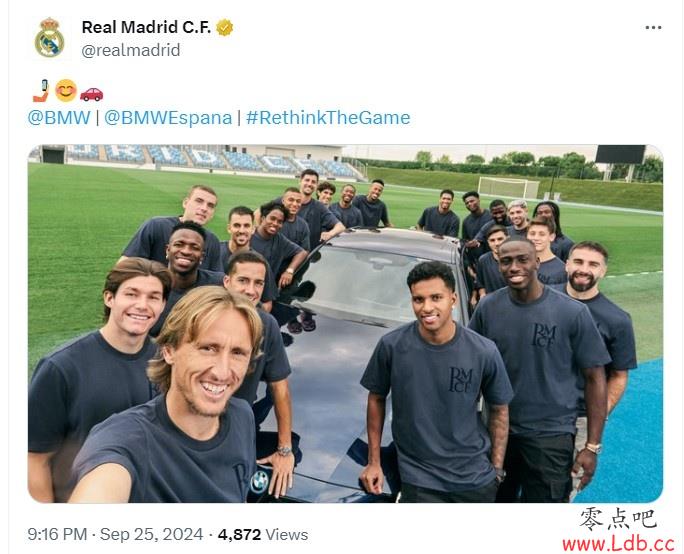Click the goal post in photo background

pos(508,188)
